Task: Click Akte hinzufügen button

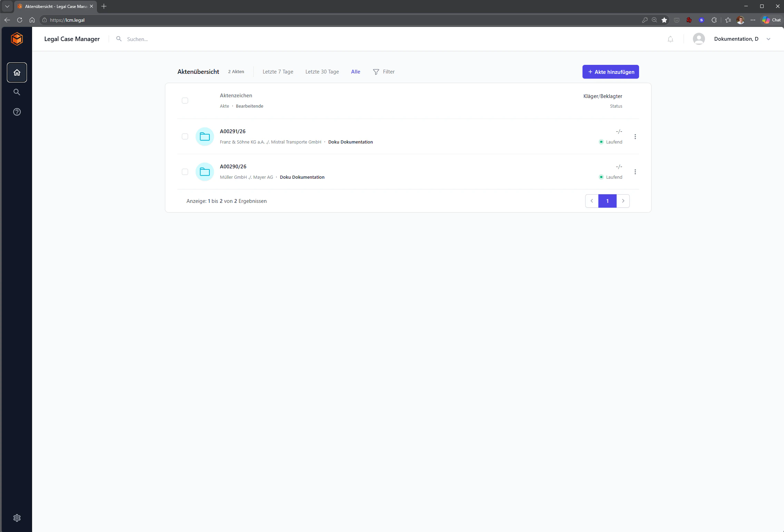Action: (610, 72)
